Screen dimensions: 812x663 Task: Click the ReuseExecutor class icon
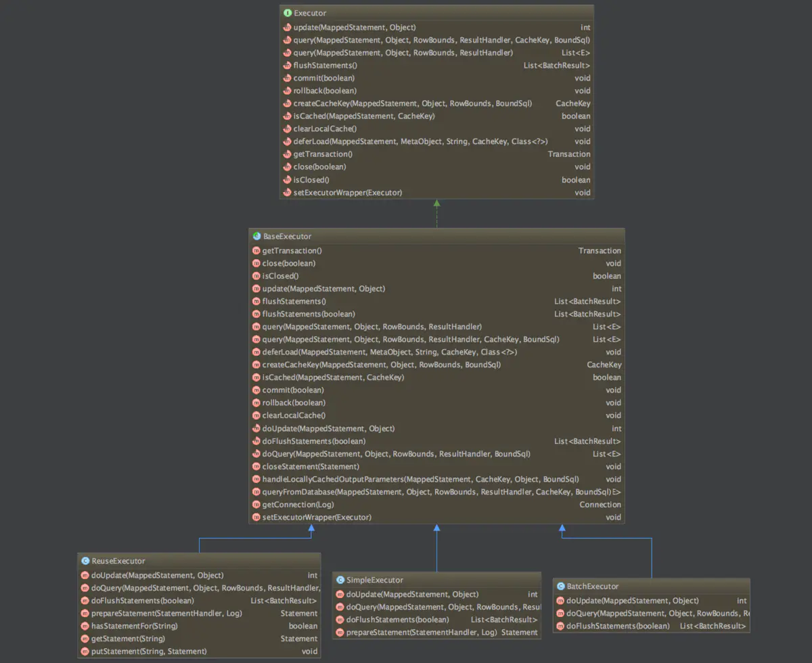click(x=85, y=561)
